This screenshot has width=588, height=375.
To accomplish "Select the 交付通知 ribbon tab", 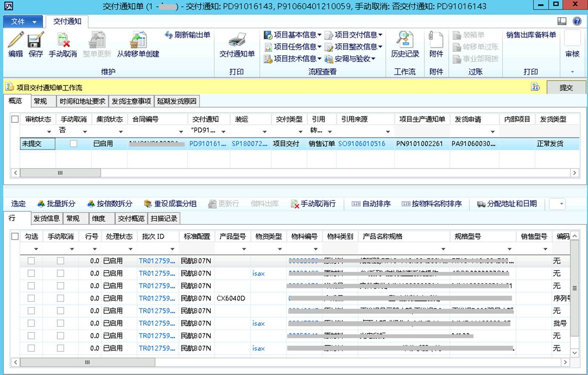I will tap(67, 21).
